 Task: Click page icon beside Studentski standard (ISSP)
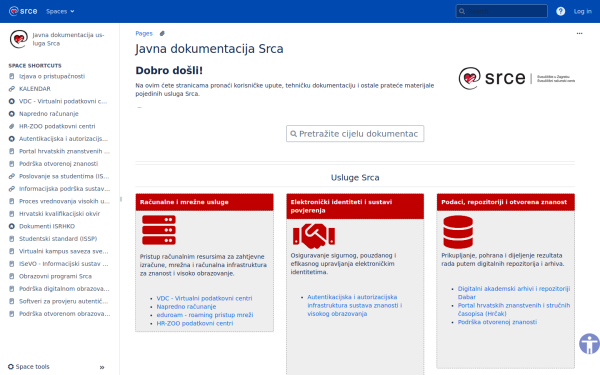click(x=11, y=239)
